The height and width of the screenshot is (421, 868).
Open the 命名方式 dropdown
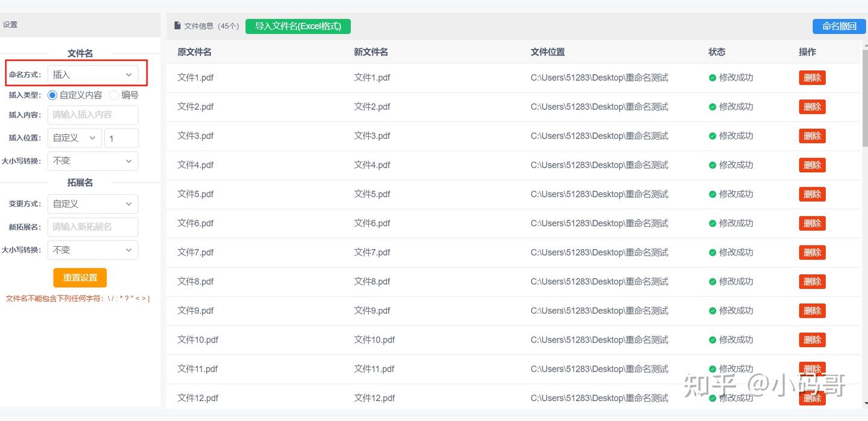pos(92,75)
